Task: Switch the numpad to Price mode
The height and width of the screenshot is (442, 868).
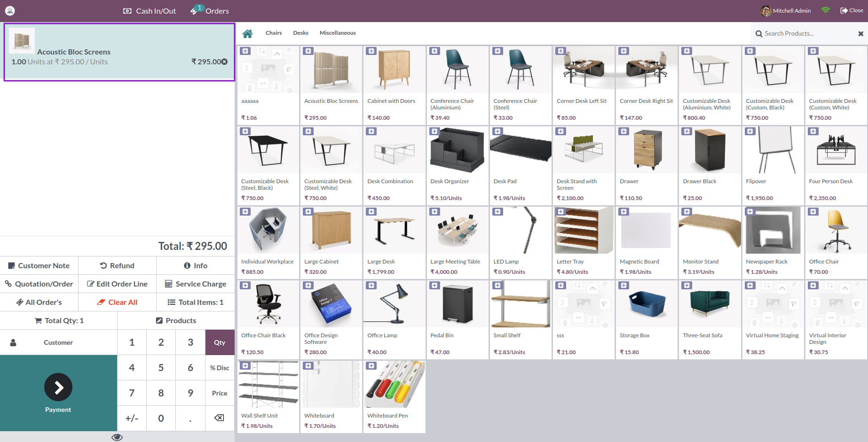Action: 219,393
